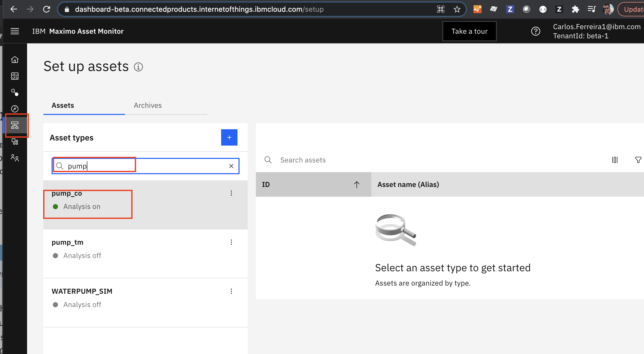Open the blue Z browser extension
Viewport: 644px width, 354px height.
tap(510, 9)
